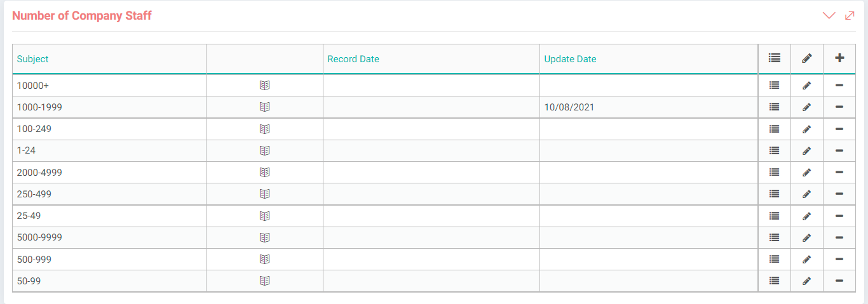The image size is (868, 304).
Task: Click the plus icon to add record
Action: (839, 58)
